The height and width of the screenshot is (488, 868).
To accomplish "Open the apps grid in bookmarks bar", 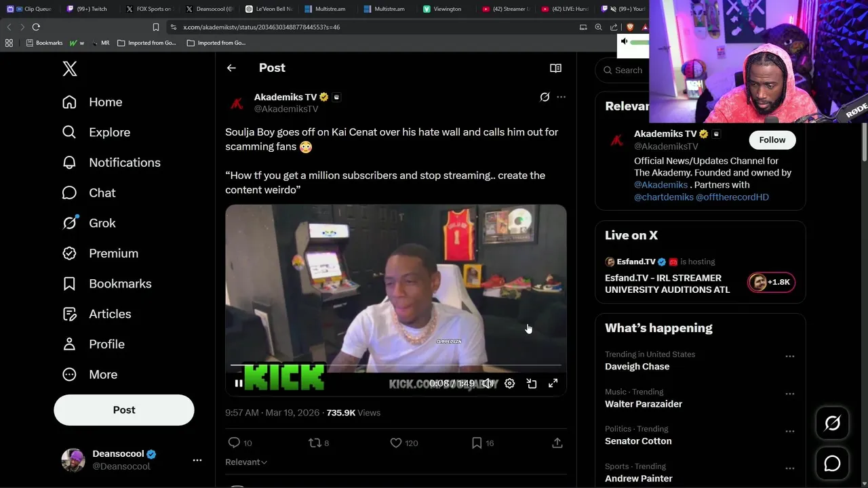I will coord(9,43).
